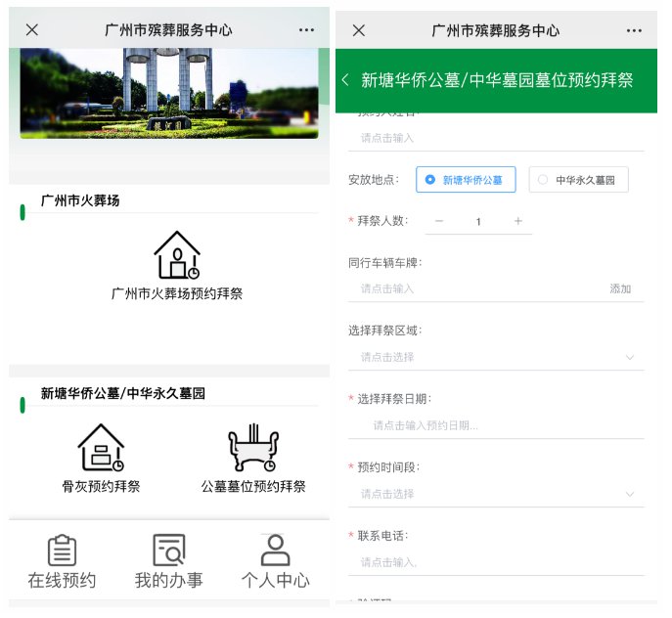Tap the 我的办事 search document icon
The width and height of the screenshot is (672, 618).
[x=169, y=551]
